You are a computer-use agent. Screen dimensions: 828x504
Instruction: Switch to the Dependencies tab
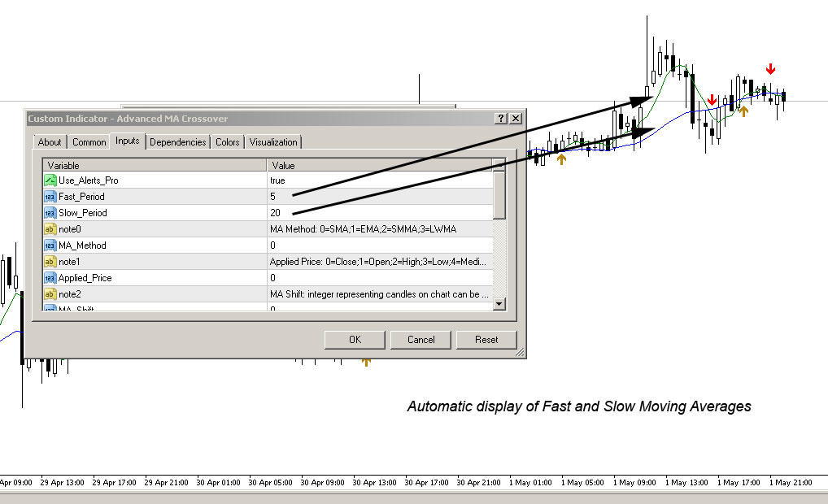(x=177, y=141)
